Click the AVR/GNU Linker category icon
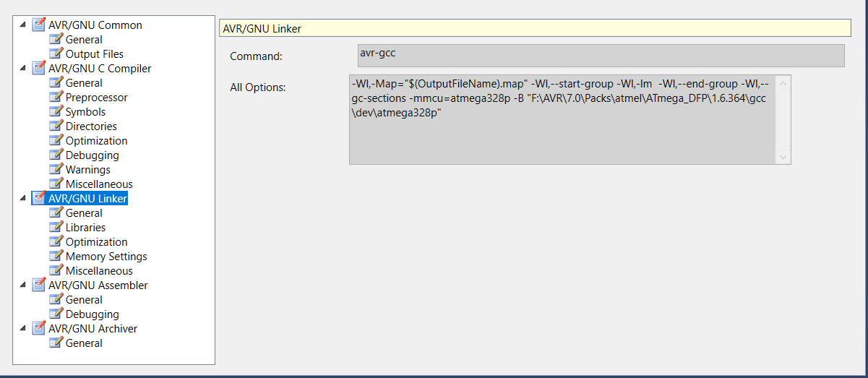Screen dimensions: 868x378 pos(38,198)
